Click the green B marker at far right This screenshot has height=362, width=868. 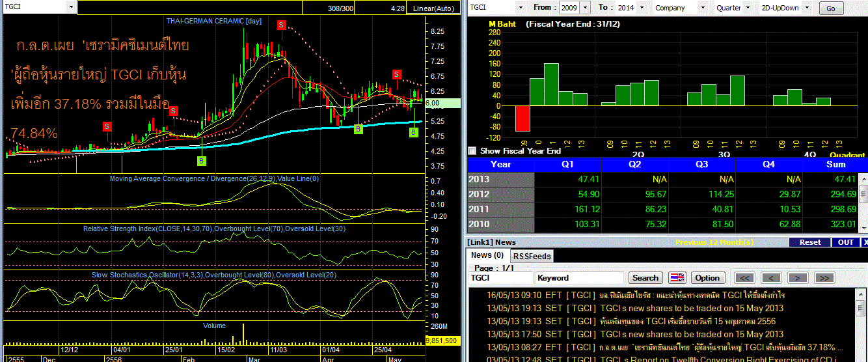point(413,132)
